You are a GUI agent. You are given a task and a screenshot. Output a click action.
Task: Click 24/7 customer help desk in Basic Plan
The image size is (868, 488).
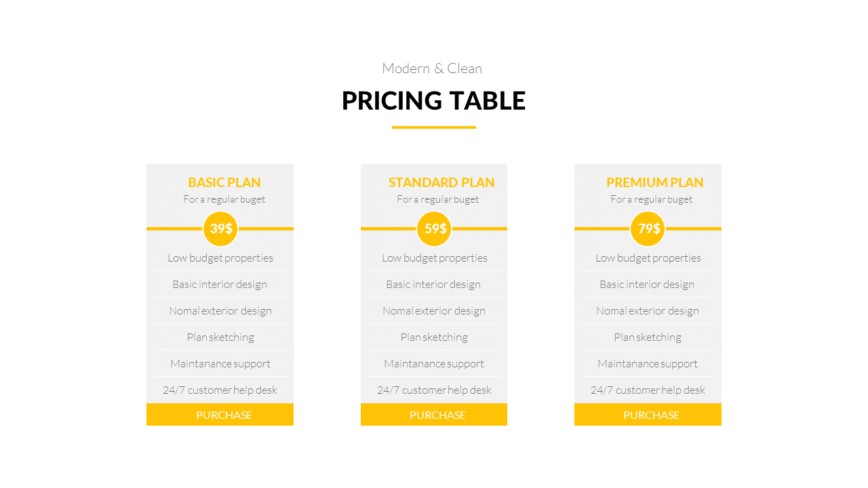(220, 390)
